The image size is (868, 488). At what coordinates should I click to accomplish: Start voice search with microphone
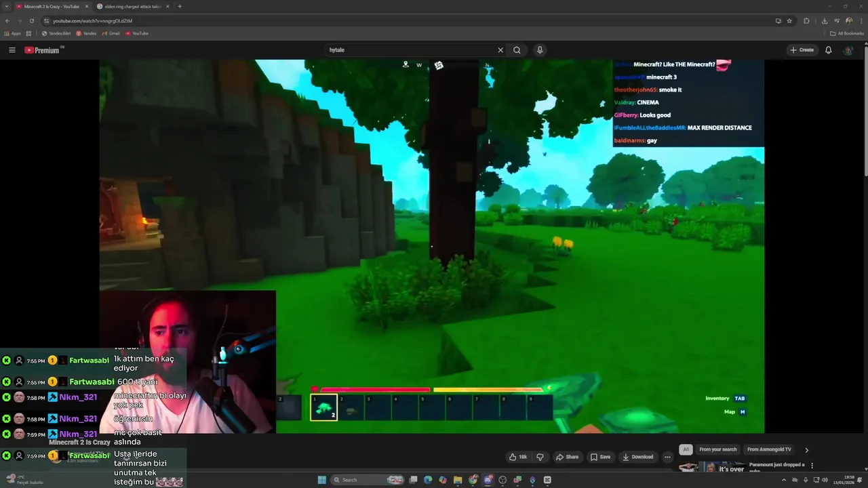click(x=540, y=50)
